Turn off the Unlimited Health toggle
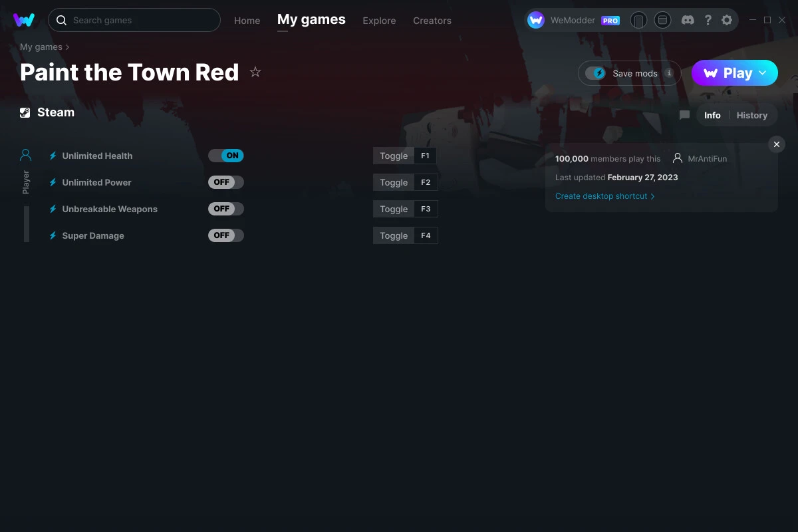 [226, 155]
